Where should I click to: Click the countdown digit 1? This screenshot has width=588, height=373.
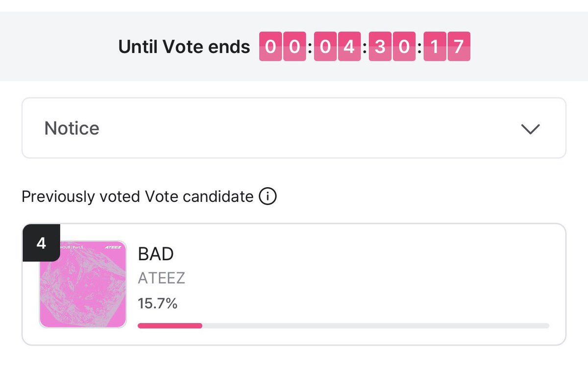point(435,47)
